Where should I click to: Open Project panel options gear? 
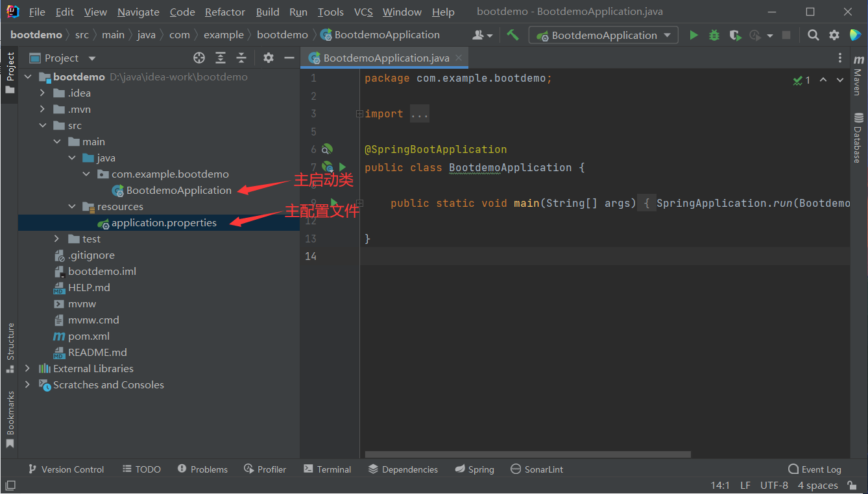[269, 58]
